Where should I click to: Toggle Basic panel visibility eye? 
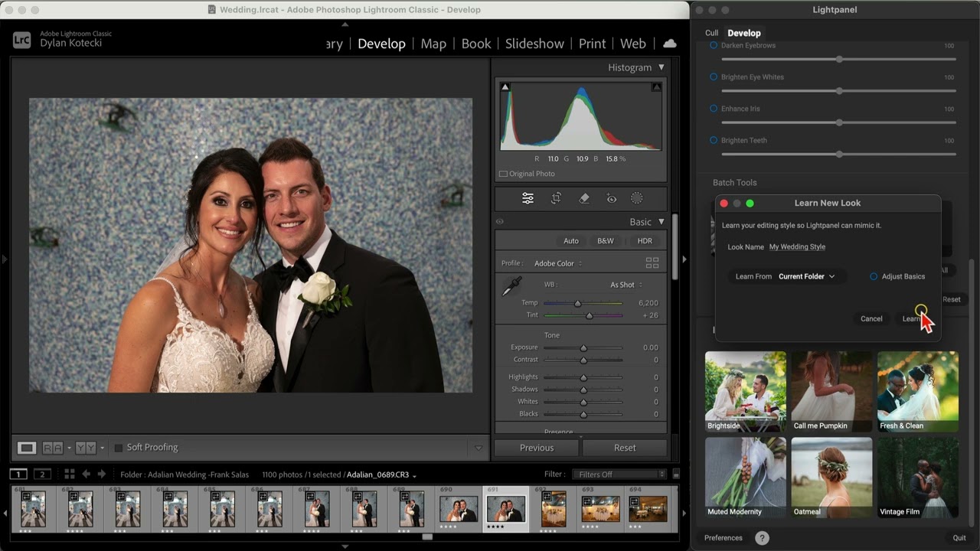point(500,222)
